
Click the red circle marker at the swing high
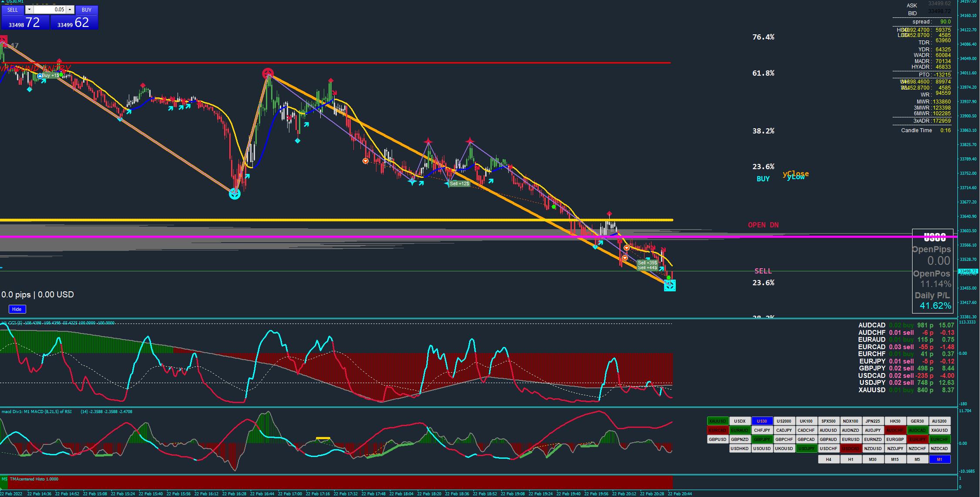click(x=268, y=73)
